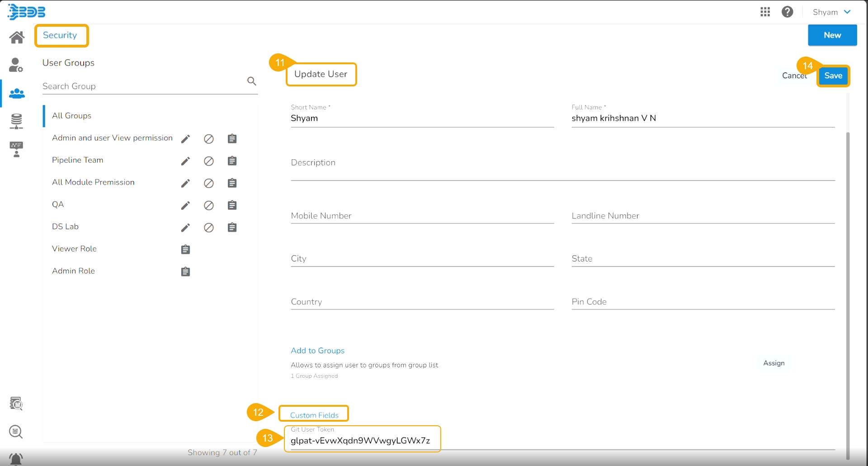Select the Admin Role group
This screenshot has height=466, width=868.
[73, 271]
